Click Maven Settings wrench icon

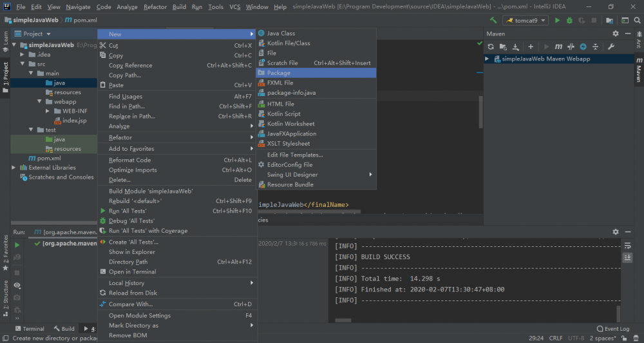point(611,47)
